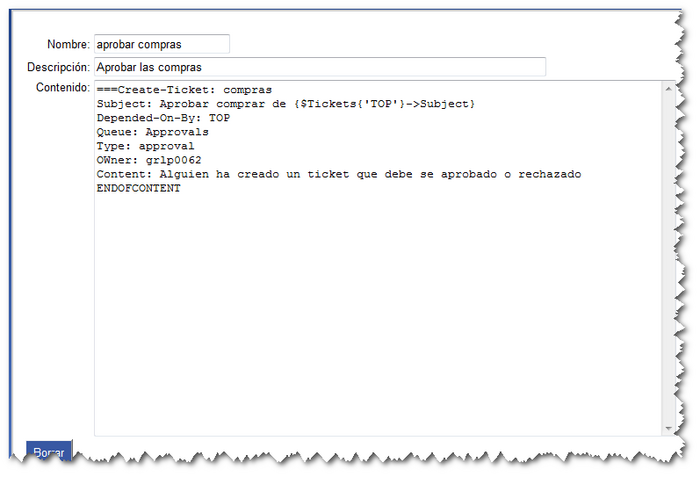This screenshot has width=700, height=477.
Task: Click the Nombre input field
Action: pos(161,44)
